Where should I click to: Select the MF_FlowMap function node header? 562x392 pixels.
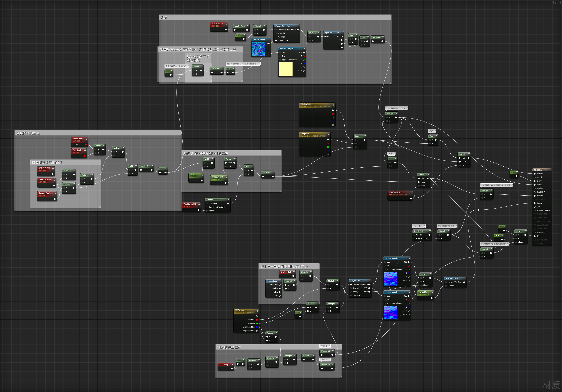pos(356,281)
